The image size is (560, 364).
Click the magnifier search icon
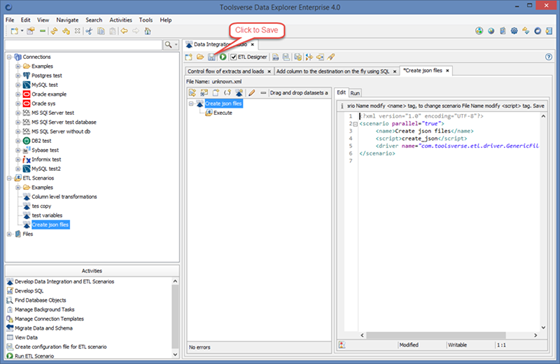pyautogui.click(x=168, y=45)
